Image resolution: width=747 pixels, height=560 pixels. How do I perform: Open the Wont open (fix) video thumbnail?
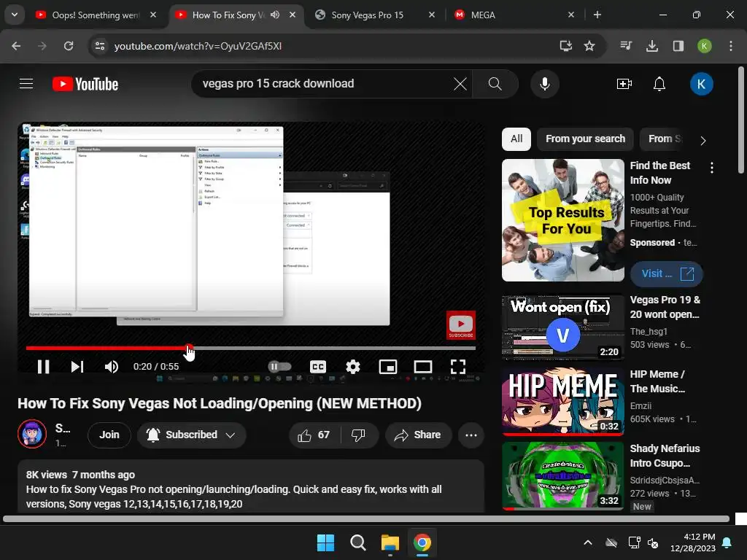point(562,327)
